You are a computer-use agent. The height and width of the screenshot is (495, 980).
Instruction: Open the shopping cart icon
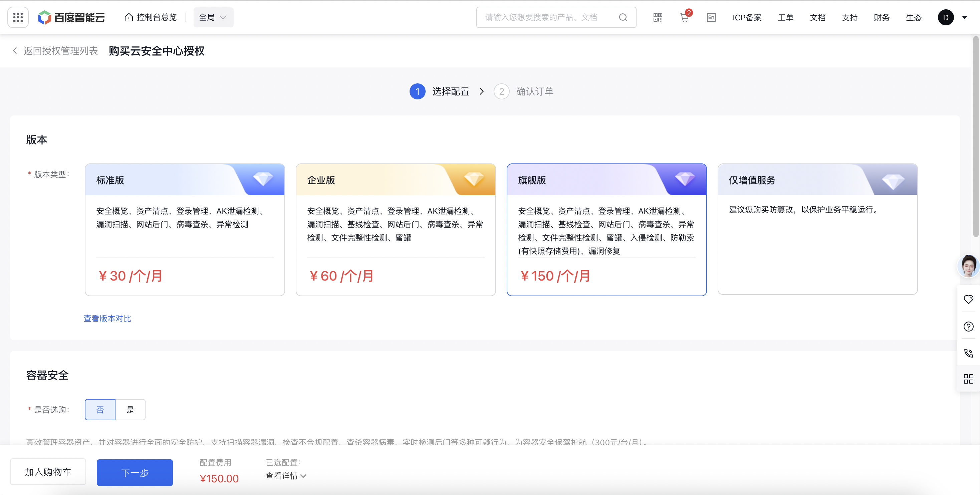tap(684, 17)
